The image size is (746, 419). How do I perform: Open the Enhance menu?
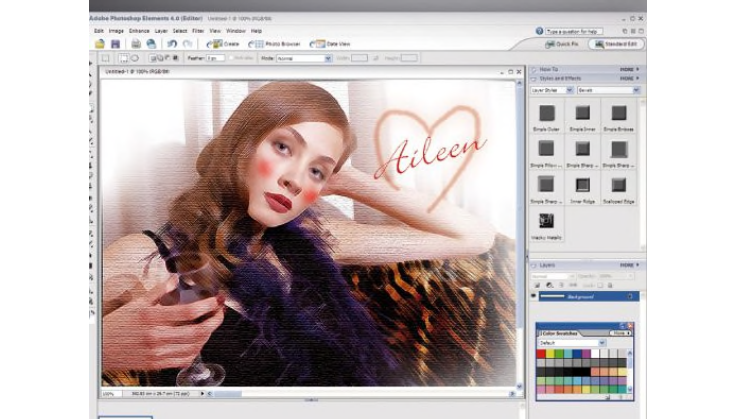pyautogui.click(x=139, y=31)
